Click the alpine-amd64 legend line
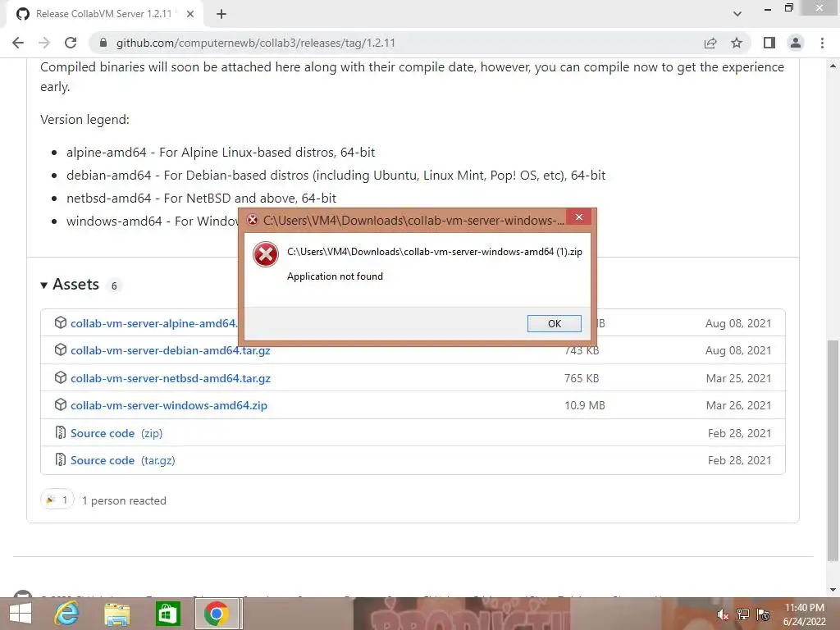 click(220, 152)
